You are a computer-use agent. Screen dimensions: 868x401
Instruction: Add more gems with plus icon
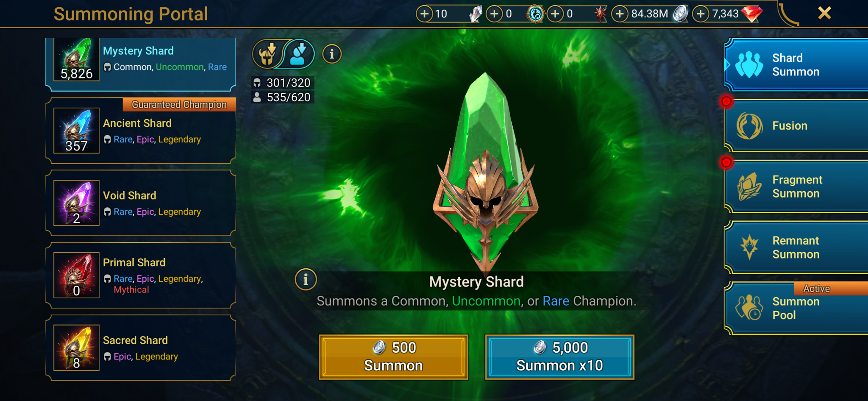701,14
